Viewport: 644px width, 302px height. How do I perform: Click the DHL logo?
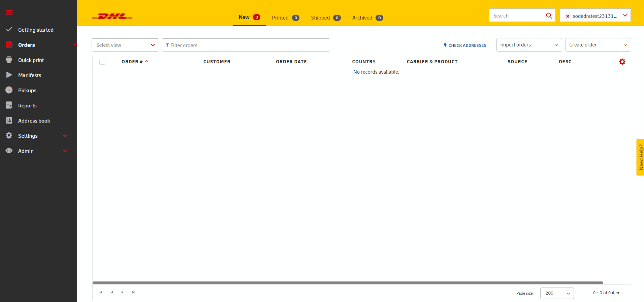tap(112, 16)
